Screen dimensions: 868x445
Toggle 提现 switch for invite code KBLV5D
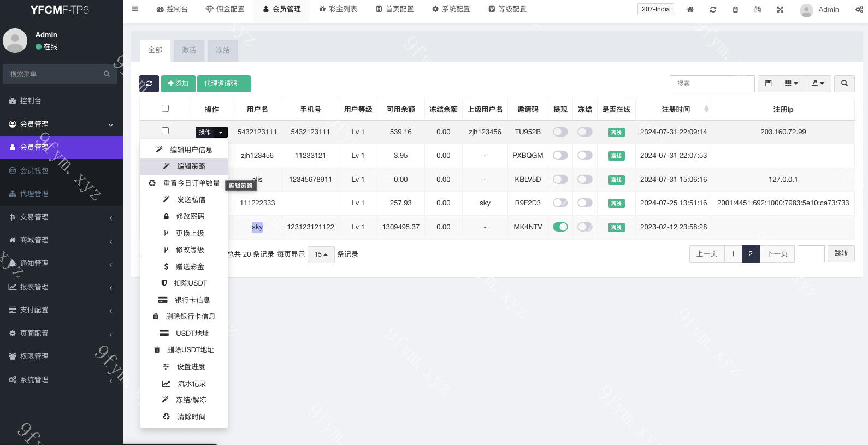560,179
